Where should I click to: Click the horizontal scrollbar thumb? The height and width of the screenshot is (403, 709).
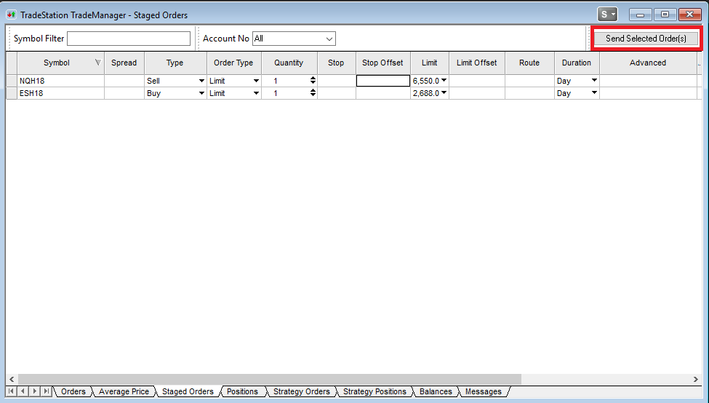pos(269,379)
